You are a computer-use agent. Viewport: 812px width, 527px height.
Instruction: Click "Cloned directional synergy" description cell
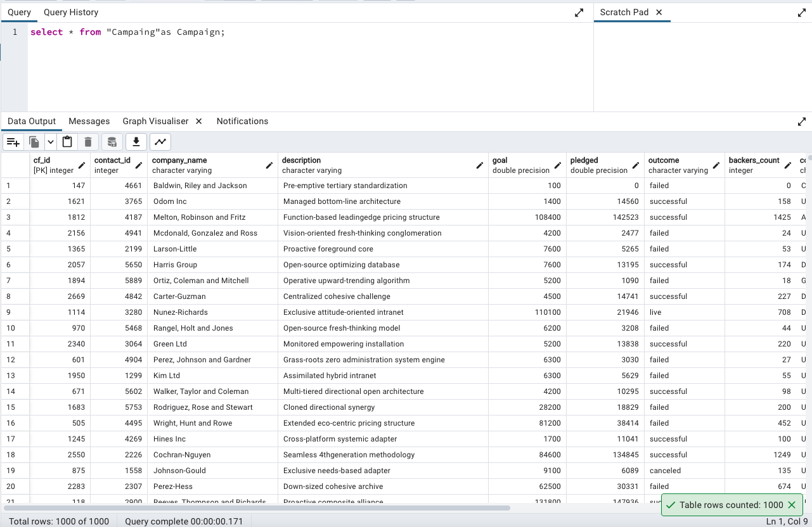383,407
